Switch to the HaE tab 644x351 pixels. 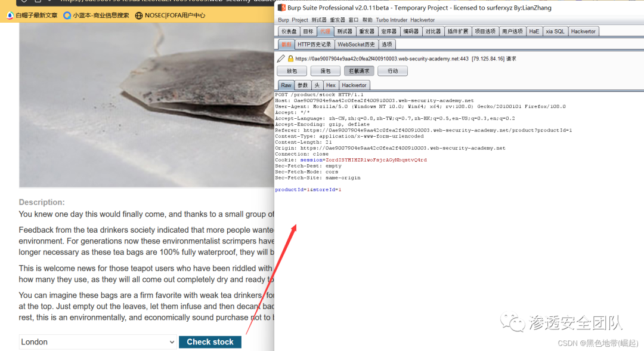534,31
